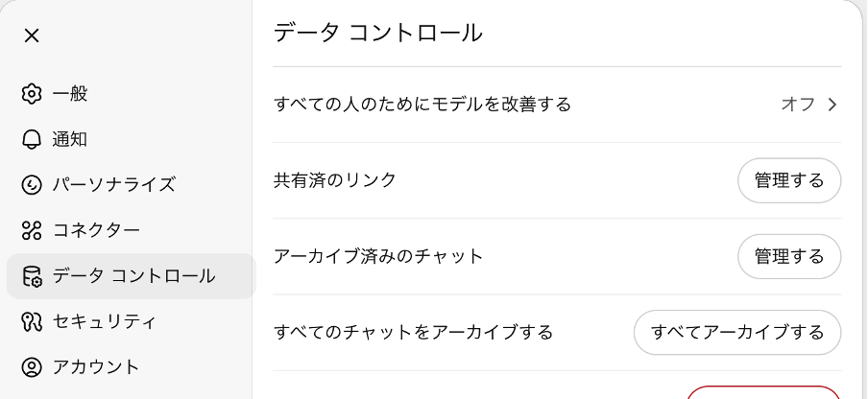Close the settings dialog with the X
The height and width of the screenshot is (399, 868).
[32, 35]
